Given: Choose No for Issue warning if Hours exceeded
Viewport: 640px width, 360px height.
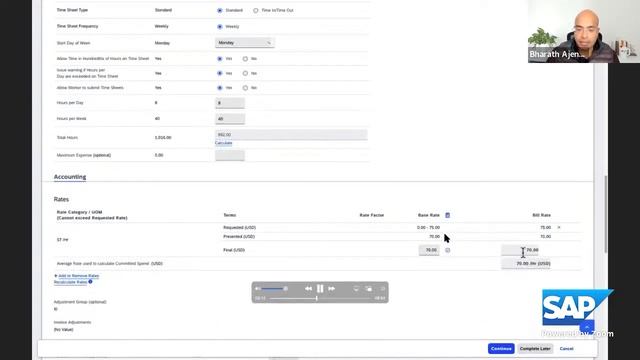Looking at the screenshot, I should [245, 73].
